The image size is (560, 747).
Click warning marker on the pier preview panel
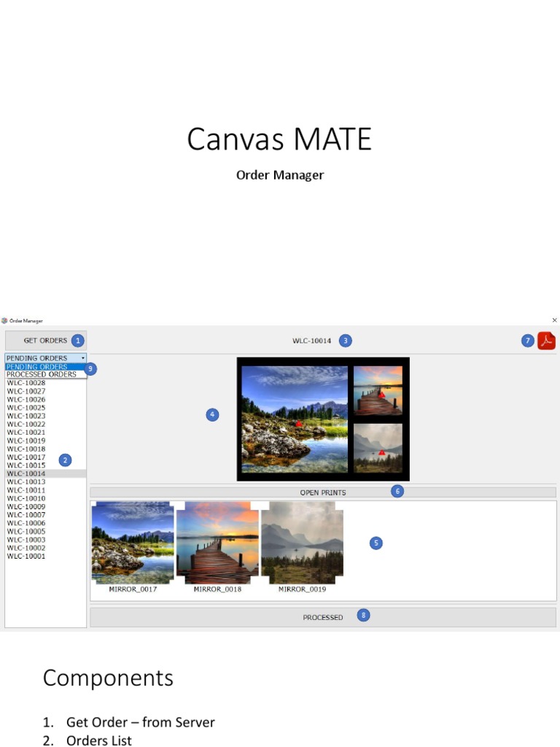point(381,394)
